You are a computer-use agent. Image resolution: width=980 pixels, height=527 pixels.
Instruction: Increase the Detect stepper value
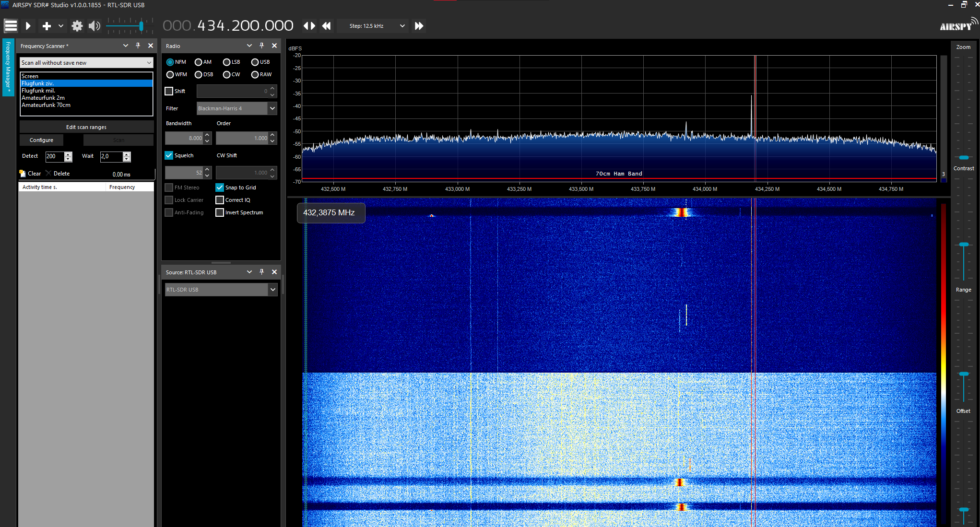tap(68, 154)
